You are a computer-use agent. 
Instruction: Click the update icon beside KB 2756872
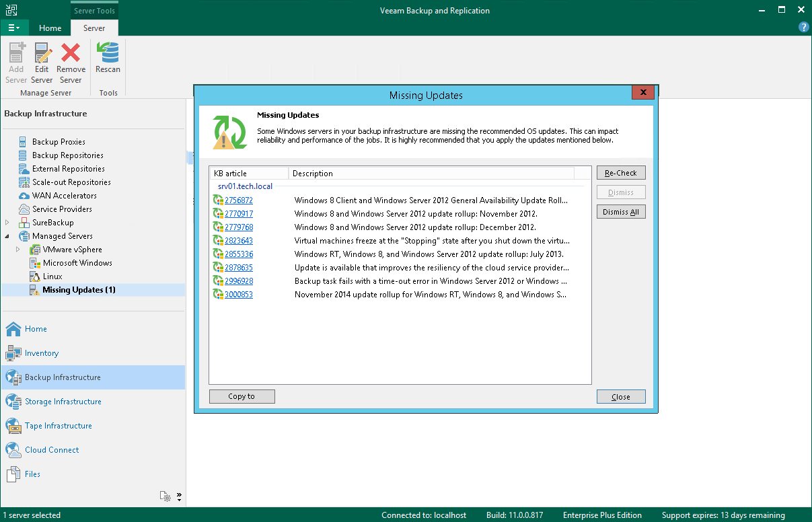pyautogui.click(x=218, y=200)
